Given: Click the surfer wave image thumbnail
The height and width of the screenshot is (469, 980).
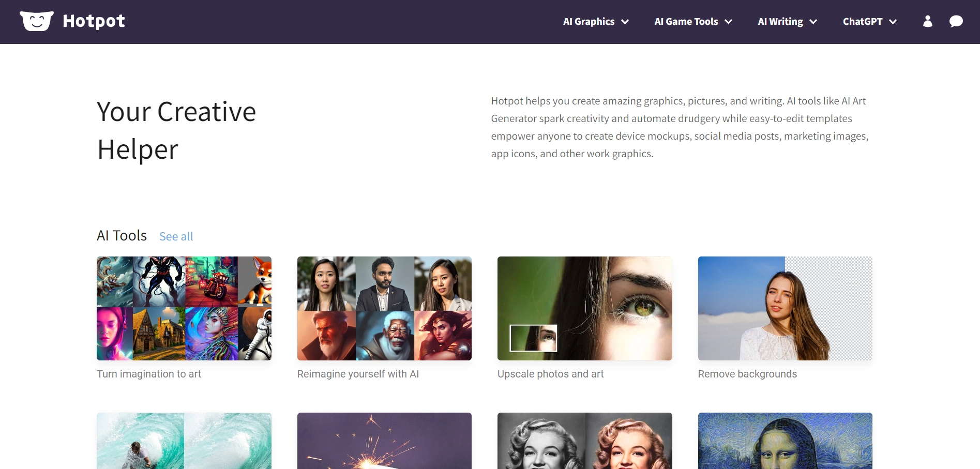Looking at the screenshot, I should 184,441.
